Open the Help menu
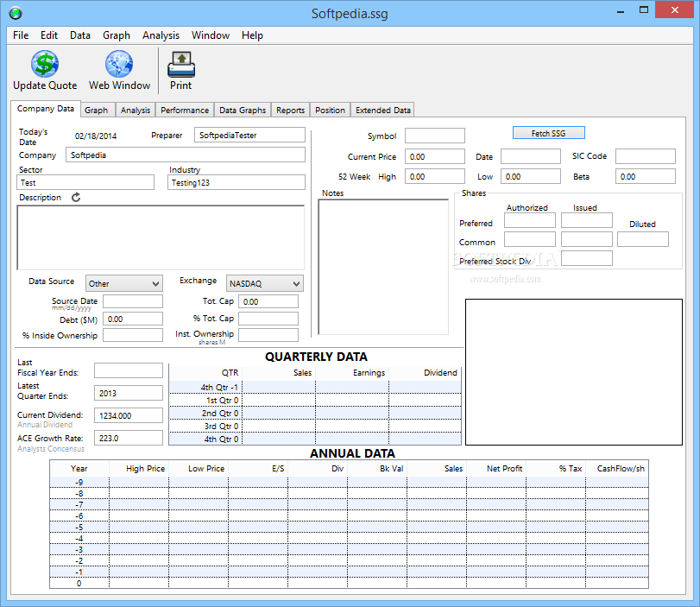Screen dimensions: 700x607 [x=252, y=35]
